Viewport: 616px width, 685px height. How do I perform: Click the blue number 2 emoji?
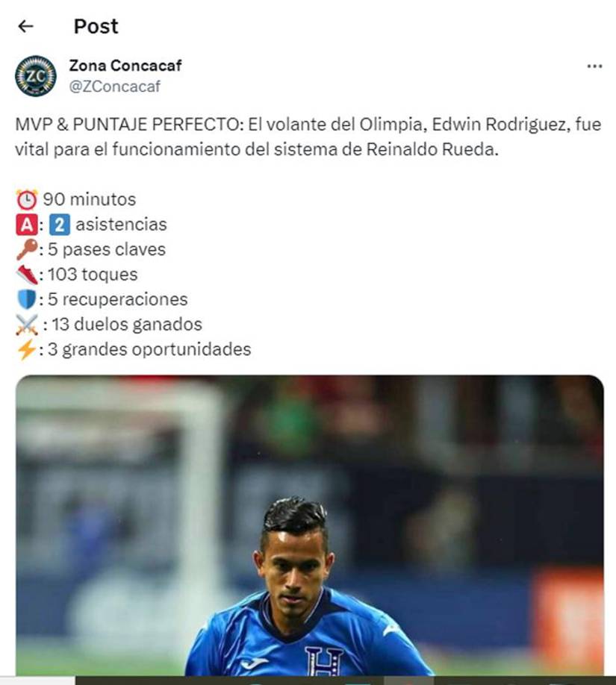point(60,225)
